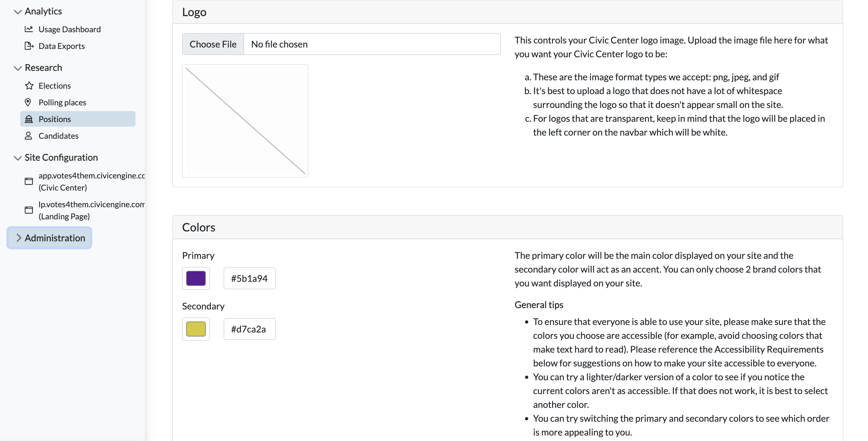This screenshot has height=441, width=868.
Task: Click the Logo panel heading
Action: [194, 12]
